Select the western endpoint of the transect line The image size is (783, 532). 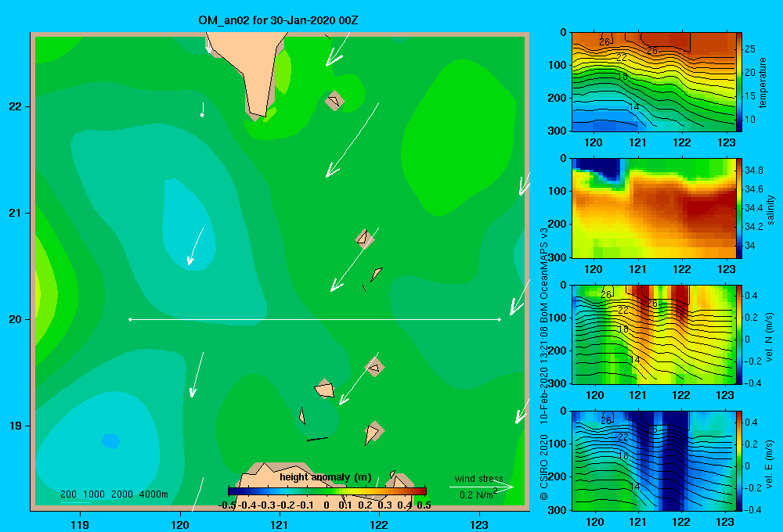130,319
